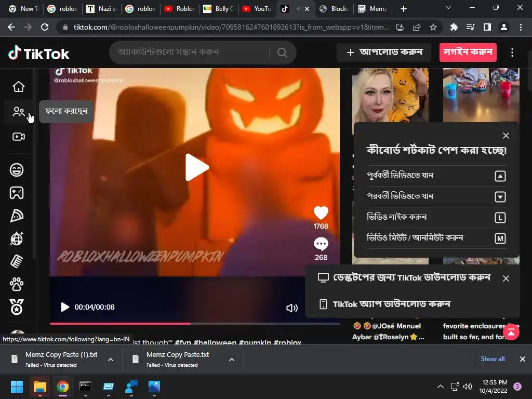
Task: Seek on the red video progress bar
Action: click(x=195, y=323)
